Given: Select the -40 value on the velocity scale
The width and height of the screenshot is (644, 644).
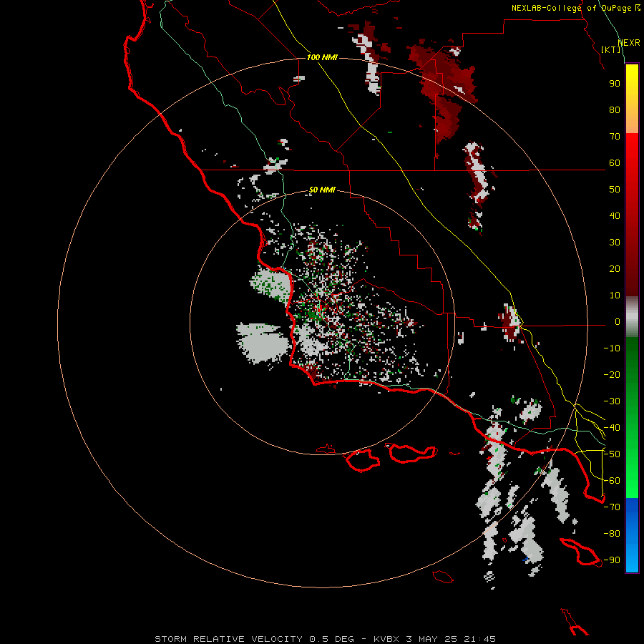Looking at the screenshot, I should [612, 428].
